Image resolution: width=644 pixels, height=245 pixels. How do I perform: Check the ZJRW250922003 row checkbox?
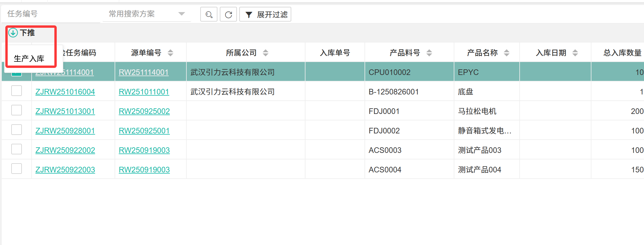coord(17,169)
